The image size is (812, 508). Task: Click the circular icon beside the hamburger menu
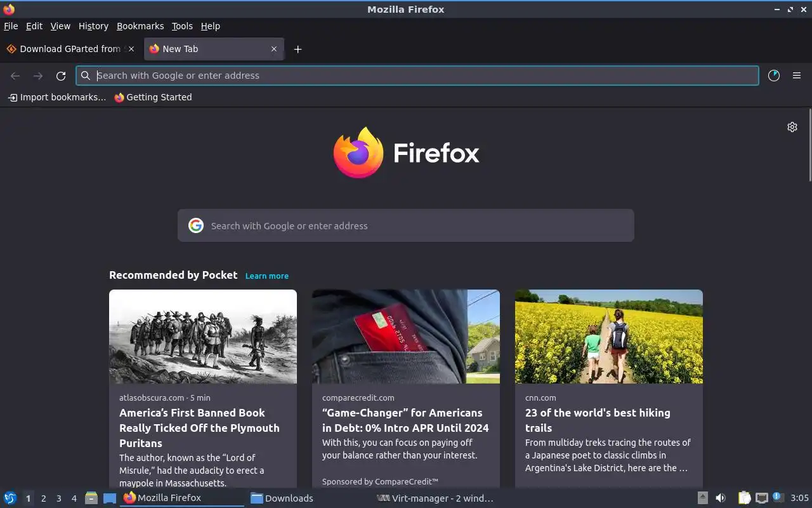tap(774, 76)
